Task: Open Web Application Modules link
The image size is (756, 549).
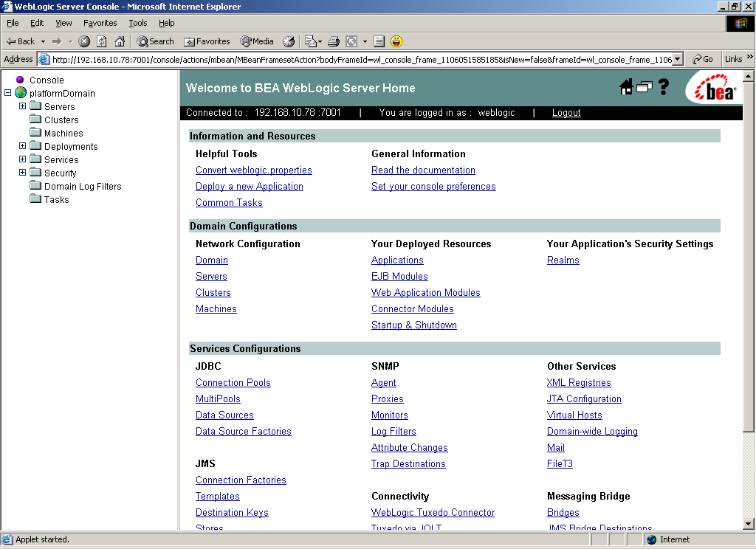Action: [x=426, y=292]
